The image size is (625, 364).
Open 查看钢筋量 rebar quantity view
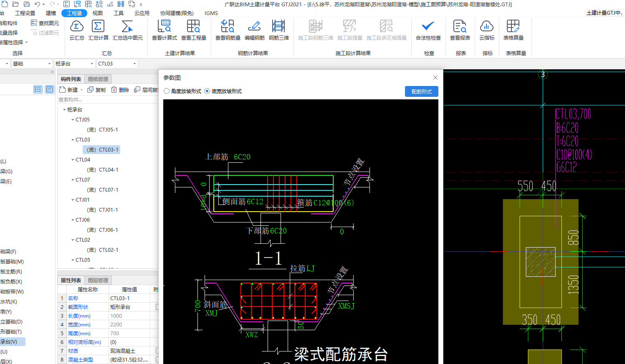pos(228,30)
